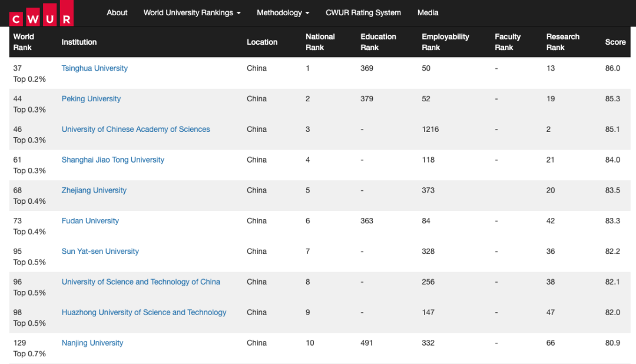This screenshot has width=636, height=364.
Task: Open University of Science and Technology of China
Action: (141, 282)
